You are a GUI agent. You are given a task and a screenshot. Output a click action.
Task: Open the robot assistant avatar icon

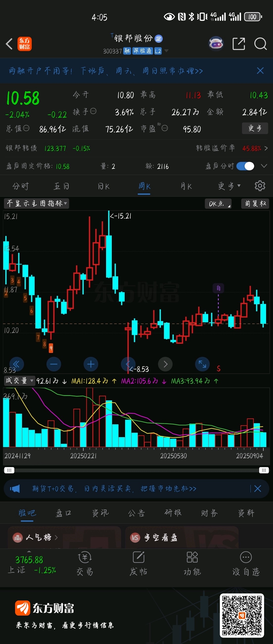(216, 44)
